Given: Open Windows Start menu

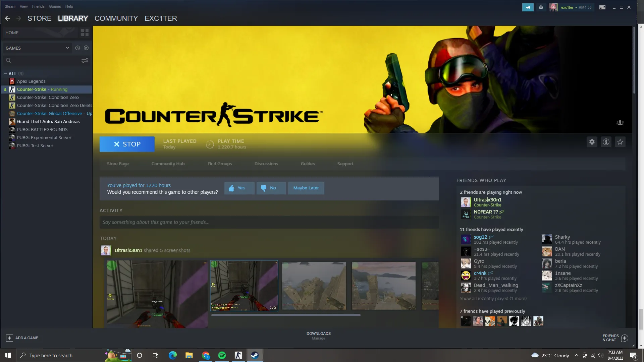Looking at the screenshot, I should [x=8, y=355].
